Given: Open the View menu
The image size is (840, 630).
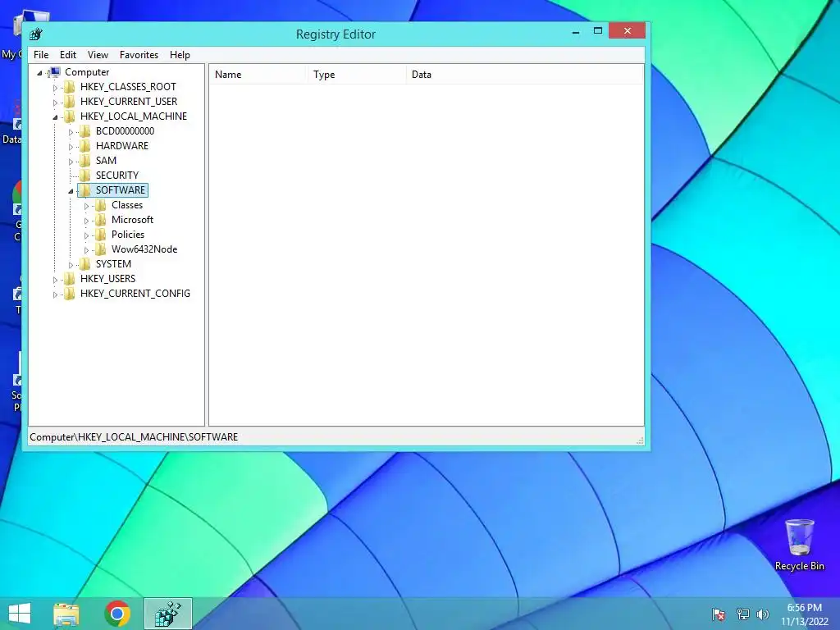Looking at the screenshot, I should (x=98, y=55).
